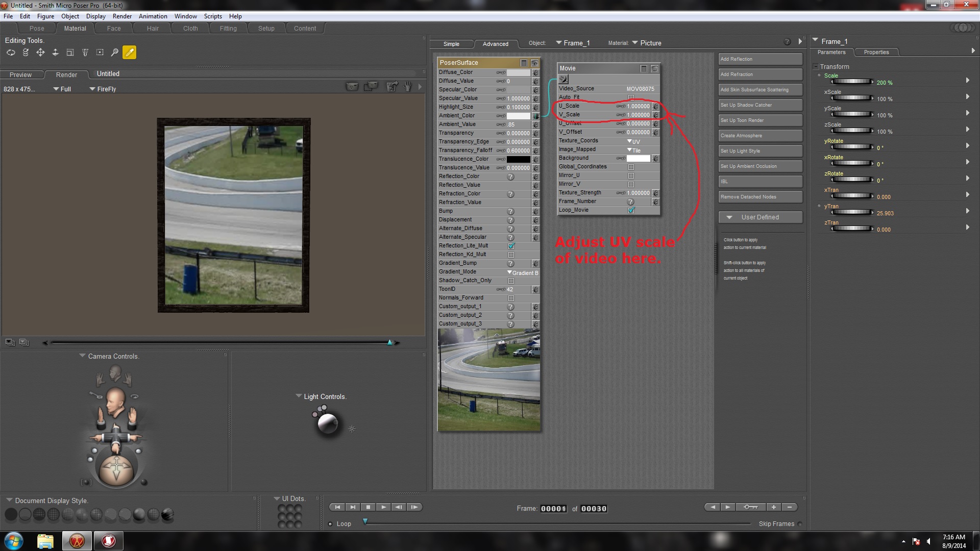Screen dimensions: 980x551
Task: Toggle the Reflection_Lite_Mult checkbox
Action: [511, 246]
